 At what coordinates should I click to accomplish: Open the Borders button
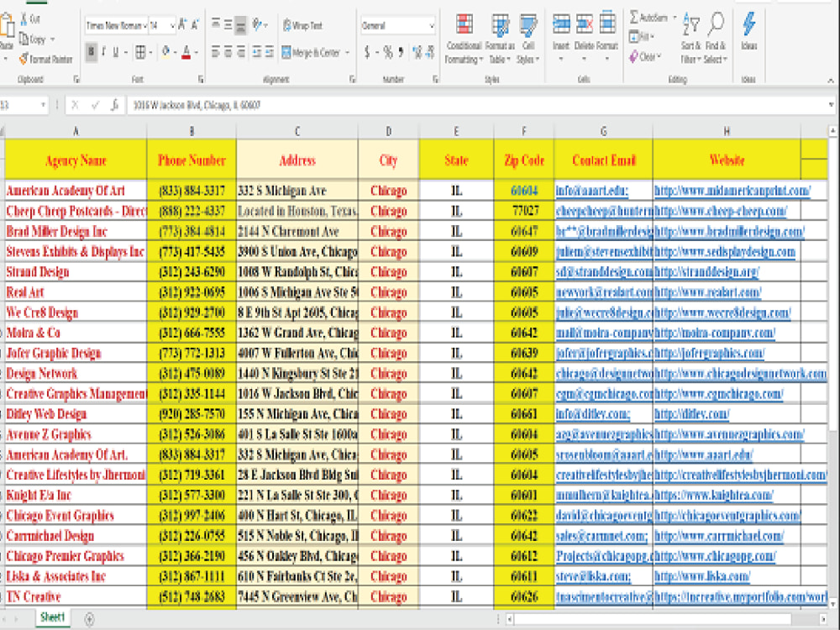[140, 52]
